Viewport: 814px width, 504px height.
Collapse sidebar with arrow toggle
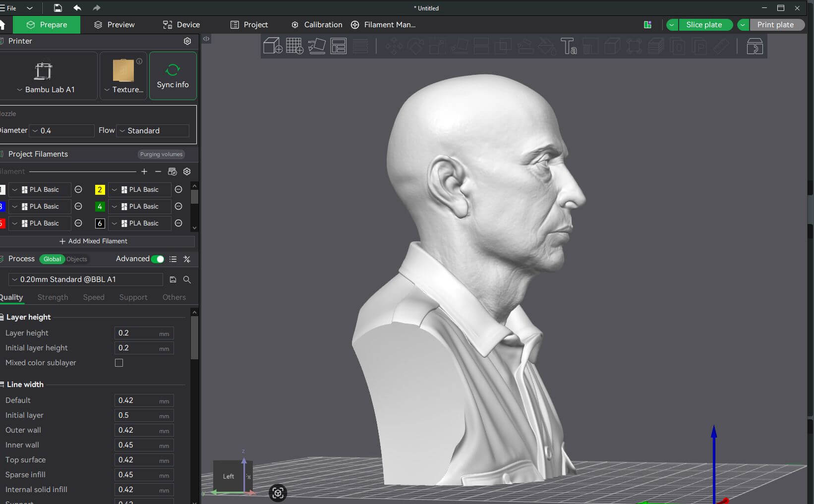click(206, 39)
